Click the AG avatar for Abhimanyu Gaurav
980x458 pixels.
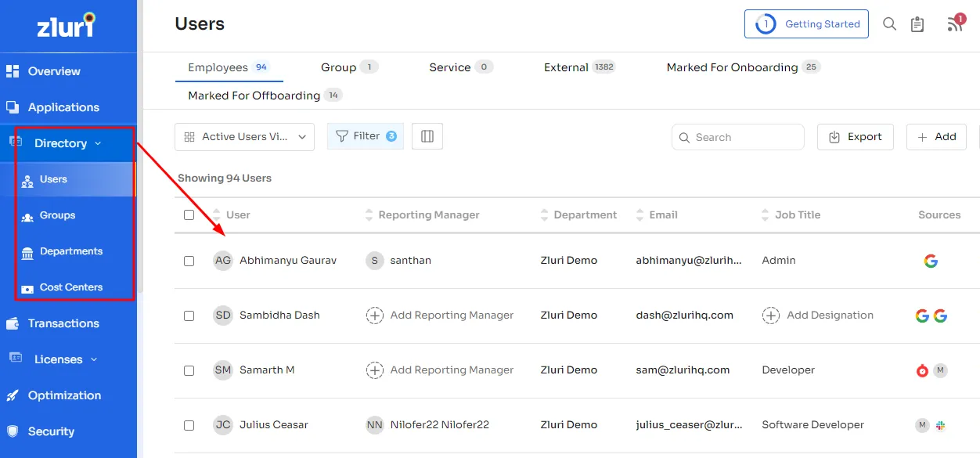[x=223, y=261]
